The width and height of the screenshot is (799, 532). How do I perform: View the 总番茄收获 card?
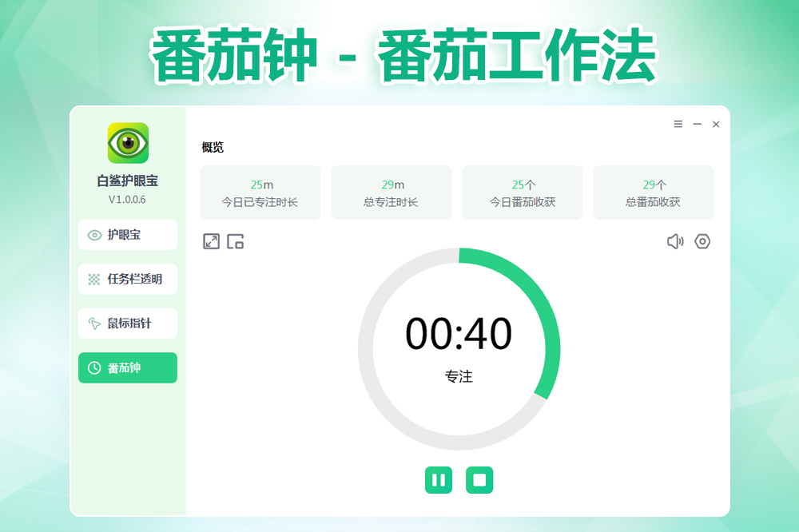(x=653, y=193)
